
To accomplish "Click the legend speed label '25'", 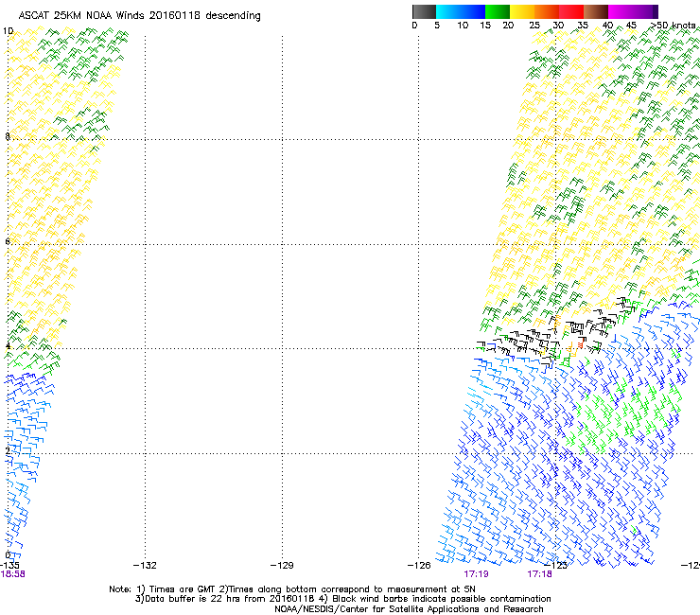I will click(534, 26).
